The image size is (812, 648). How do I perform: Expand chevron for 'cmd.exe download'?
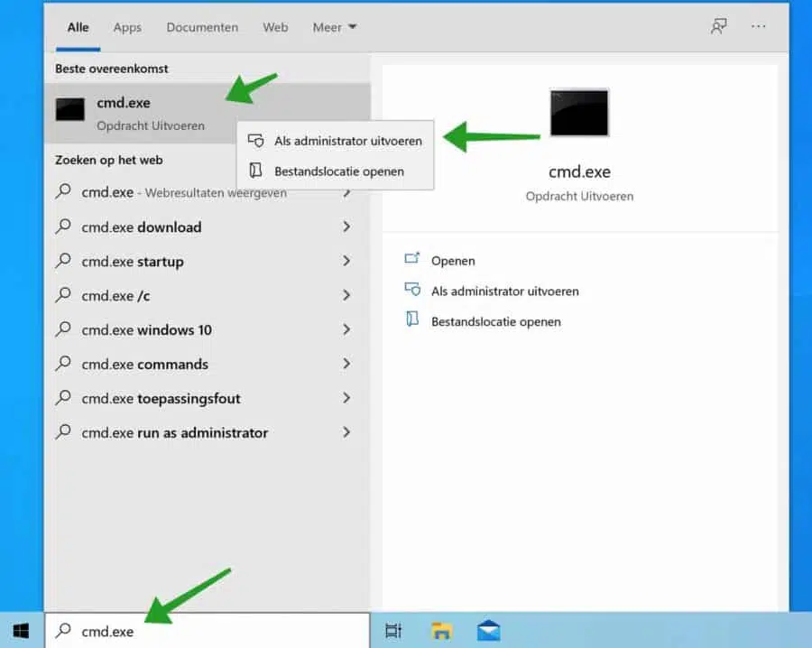(x=346, y=227)
